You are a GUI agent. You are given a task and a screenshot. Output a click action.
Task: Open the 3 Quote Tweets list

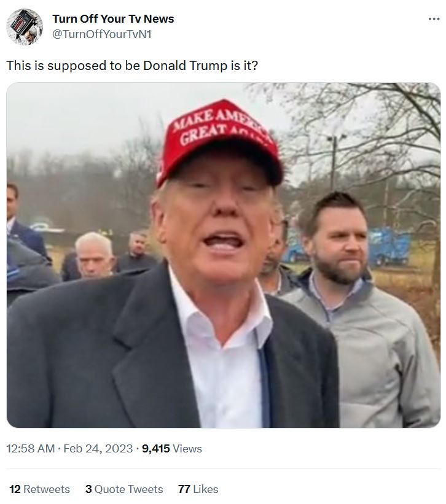[x=124, y=489]
